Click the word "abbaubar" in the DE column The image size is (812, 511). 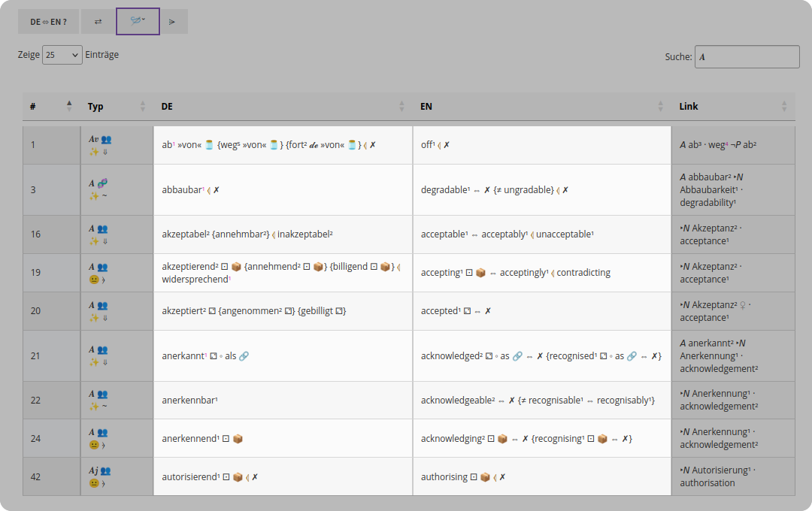point(182,190)
